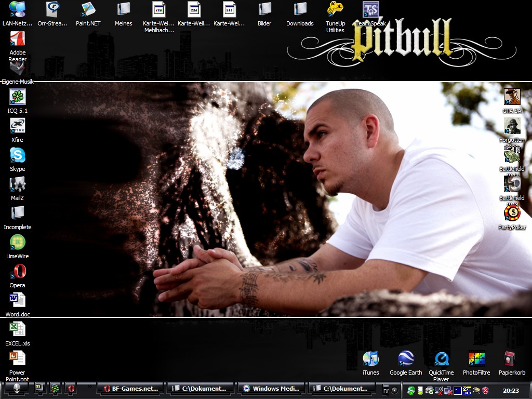532x399 pixels.
Task: Click the Xear 3D audio tray icon
Action: pos(467,391)
